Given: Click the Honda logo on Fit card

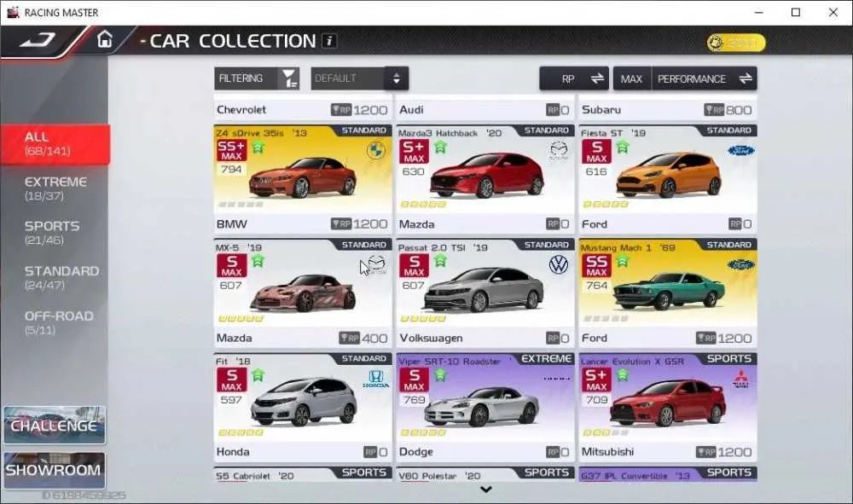Looking at the screenshot, I should [376, 379].
